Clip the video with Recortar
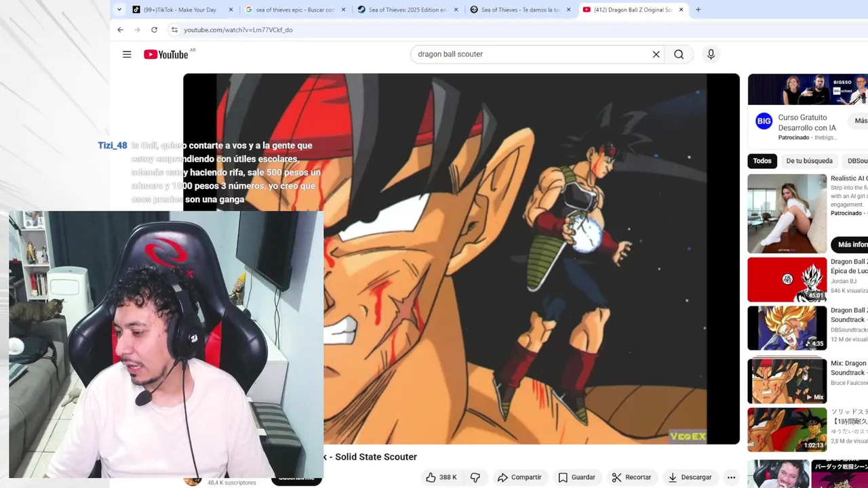This screenshot has height=488, width=868. pyautogui.click(x=631, y=477)
